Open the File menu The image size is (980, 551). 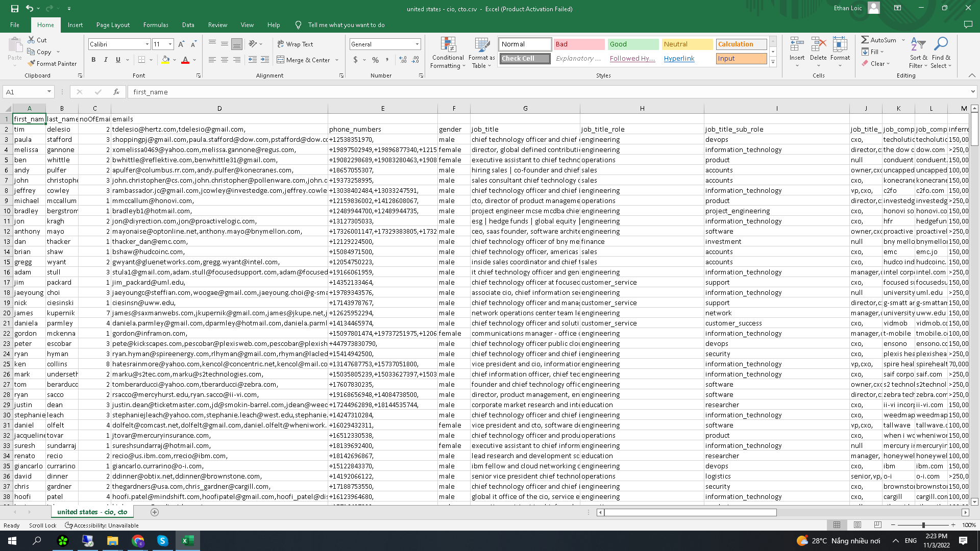point(15,25)
